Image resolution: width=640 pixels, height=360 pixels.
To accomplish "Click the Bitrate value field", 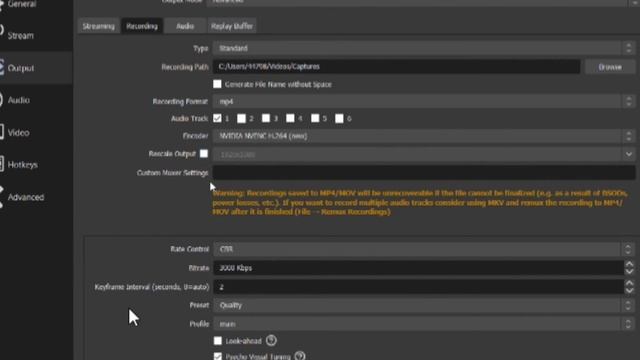I will pos(418,268).
